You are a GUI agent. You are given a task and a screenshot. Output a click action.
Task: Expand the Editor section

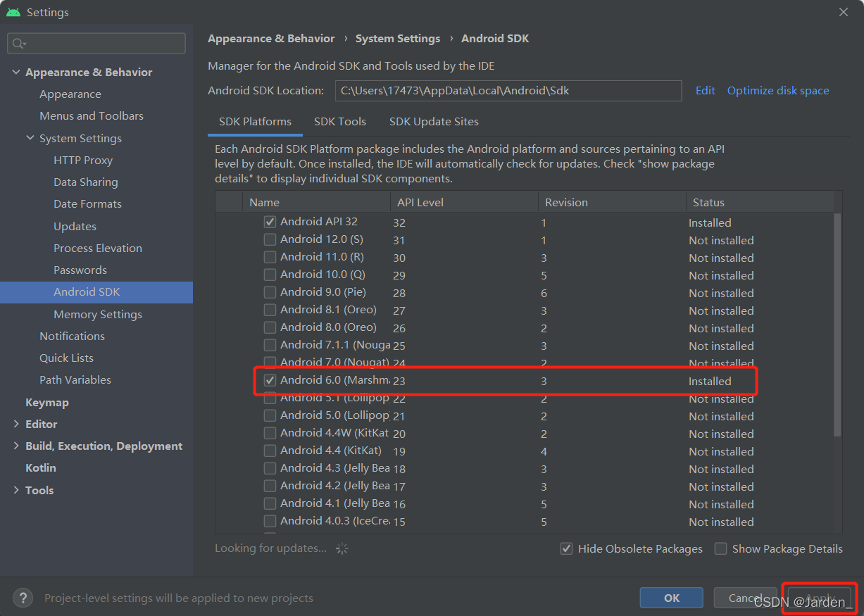(x=16, y=424)
